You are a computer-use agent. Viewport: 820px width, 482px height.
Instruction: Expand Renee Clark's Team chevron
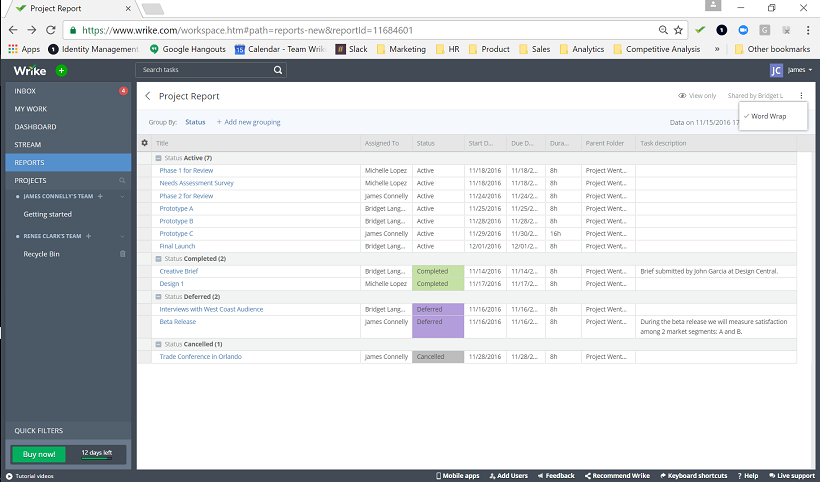click(122, 236)
